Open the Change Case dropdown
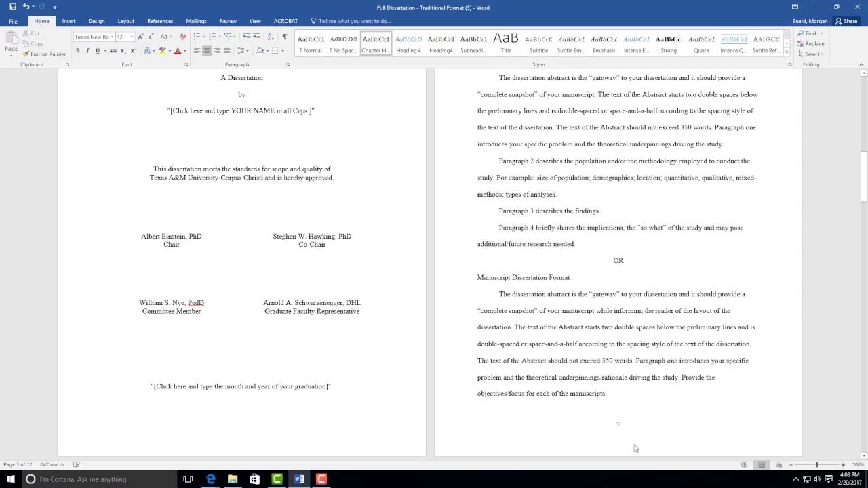The image size is (868, 488). click(166, 37)
